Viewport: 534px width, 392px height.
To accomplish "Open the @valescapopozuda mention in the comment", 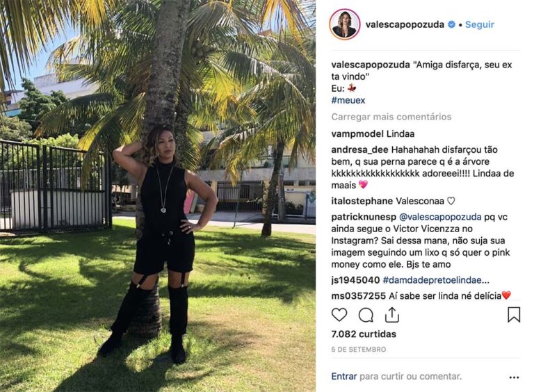I will pyautogui.click(x=440, y=217).
